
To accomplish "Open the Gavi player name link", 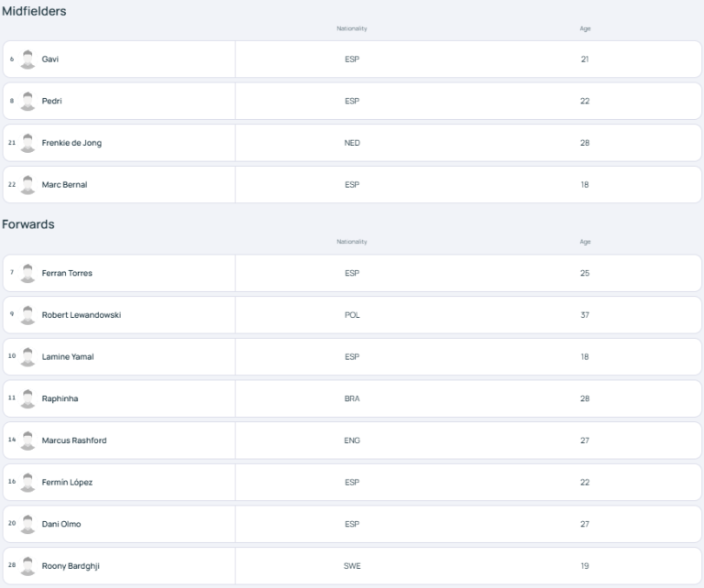I will (50, 60).
